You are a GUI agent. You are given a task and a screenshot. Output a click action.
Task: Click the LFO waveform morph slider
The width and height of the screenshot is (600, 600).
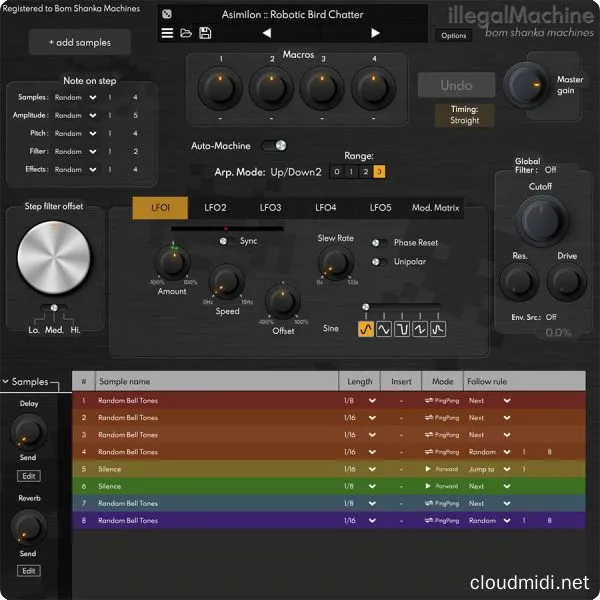click(402, 307)
